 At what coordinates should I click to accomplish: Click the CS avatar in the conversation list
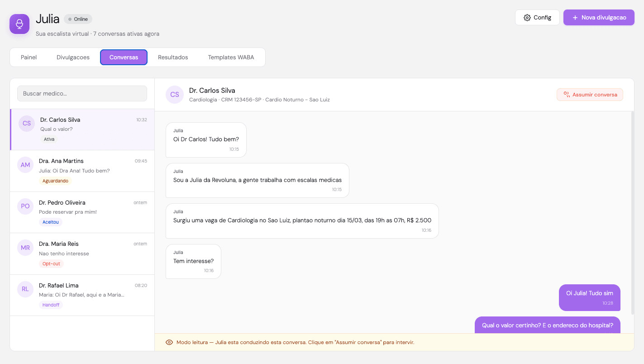coord(26,123)
